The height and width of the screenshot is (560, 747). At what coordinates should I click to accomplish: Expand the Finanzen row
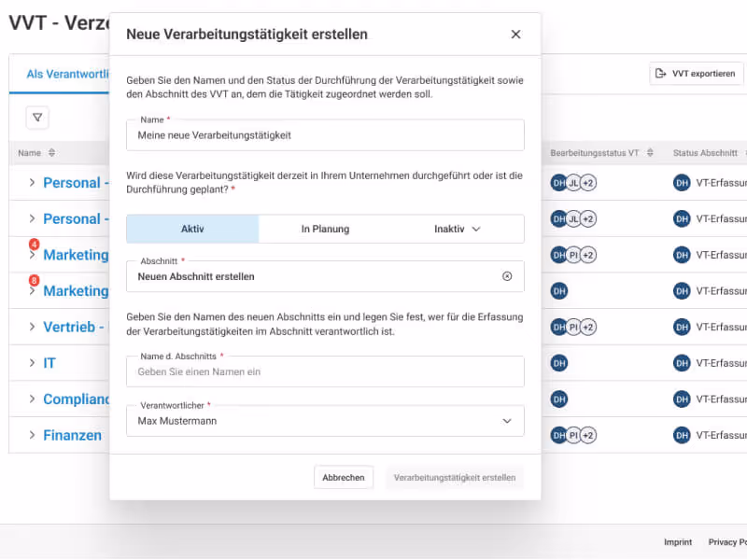tap(32, 435)
